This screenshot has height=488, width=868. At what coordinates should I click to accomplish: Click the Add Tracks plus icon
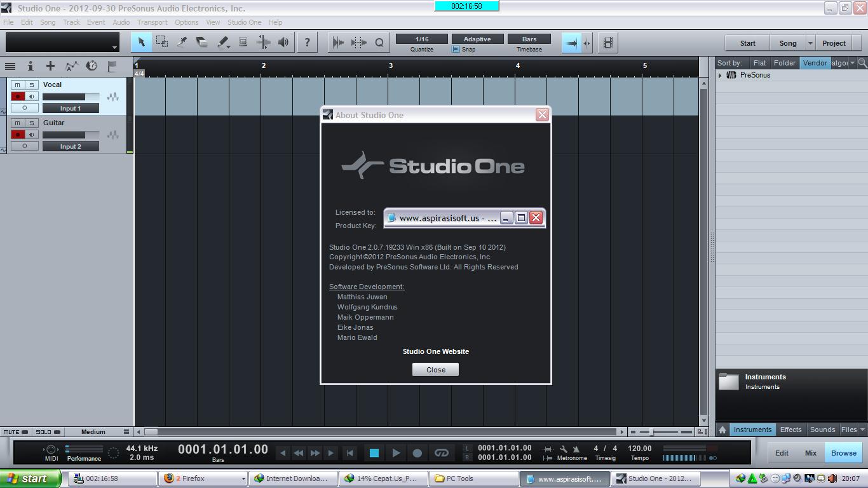coord(50,65)
